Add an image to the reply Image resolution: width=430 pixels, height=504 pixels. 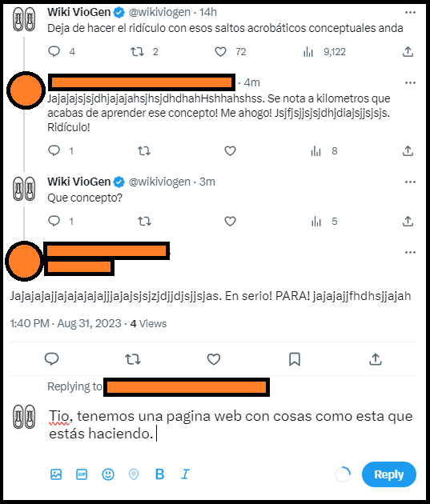56,474
